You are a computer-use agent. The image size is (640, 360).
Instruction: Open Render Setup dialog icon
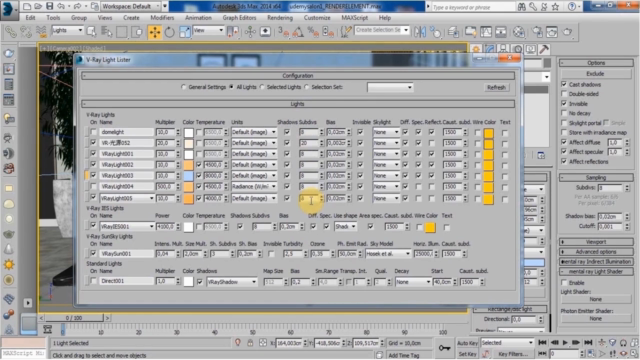[x=537, y=32]
